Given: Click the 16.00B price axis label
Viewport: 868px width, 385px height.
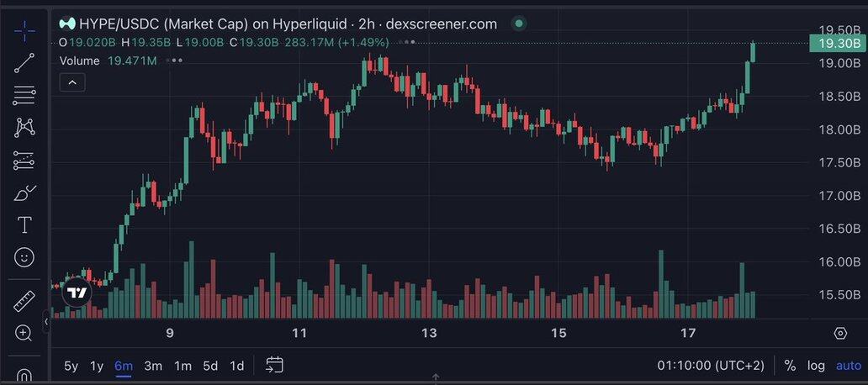Looking at the screenshot, I should point(839,261).
